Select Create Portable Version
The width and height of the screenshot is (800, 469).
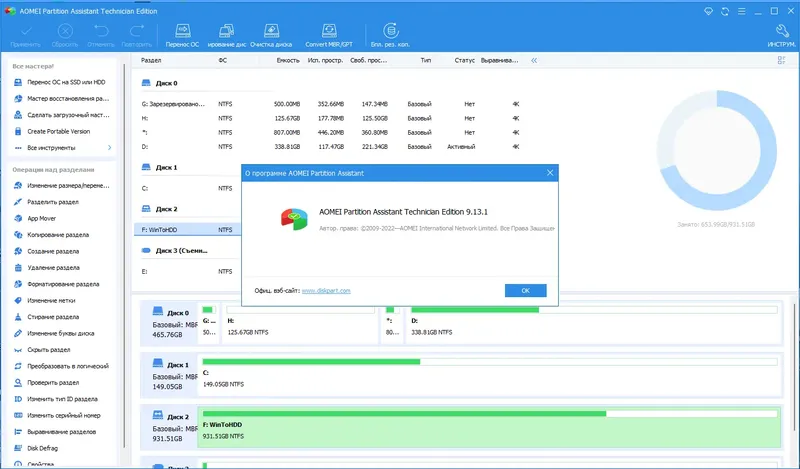tap(52, 131)
